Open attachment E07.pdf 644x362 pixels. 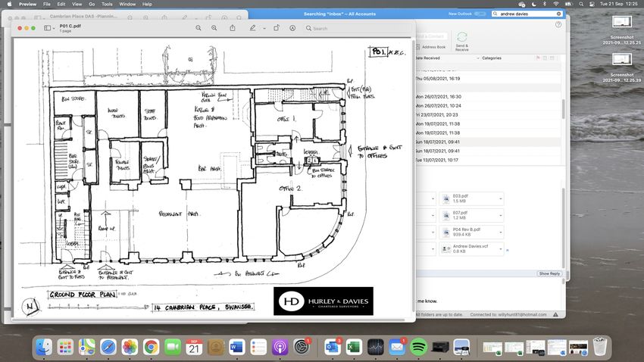pos(468,216)
